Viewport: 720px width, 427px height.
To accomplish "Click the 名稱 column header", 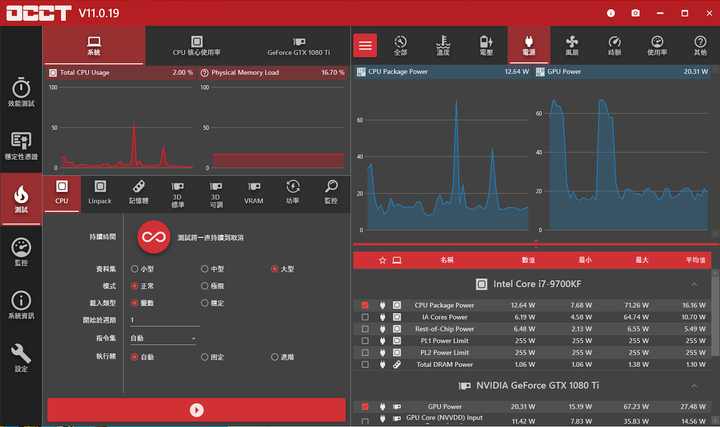I will [x=447, y=260].
